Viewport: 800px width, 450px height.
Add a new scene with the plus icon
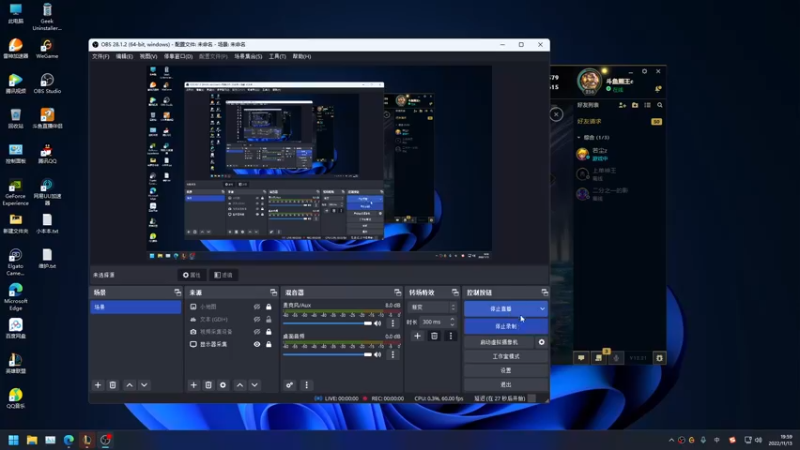pos(98,385)
